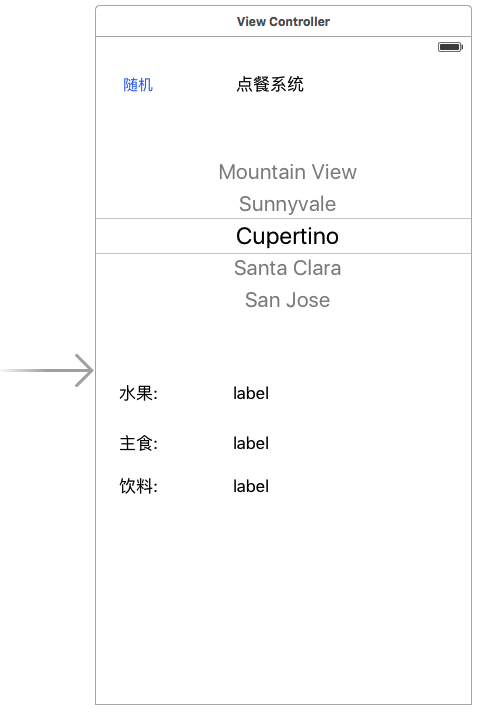Image resolution: width=498 pixels, height=726 pixels.
Task: Select Cupertino row in the picker
Action: click(283, 236)
